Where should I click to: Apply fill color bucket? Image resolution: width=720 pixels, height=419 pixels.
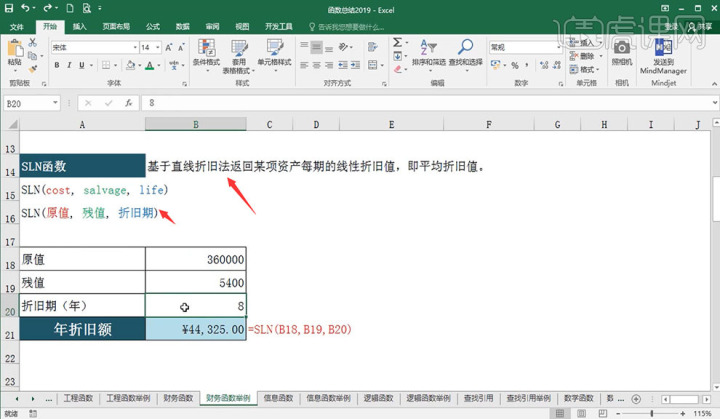coord(130,65)
